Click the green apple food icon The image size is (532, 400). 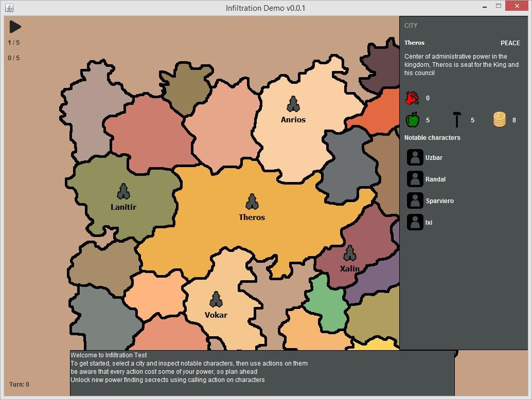point(412,120)
